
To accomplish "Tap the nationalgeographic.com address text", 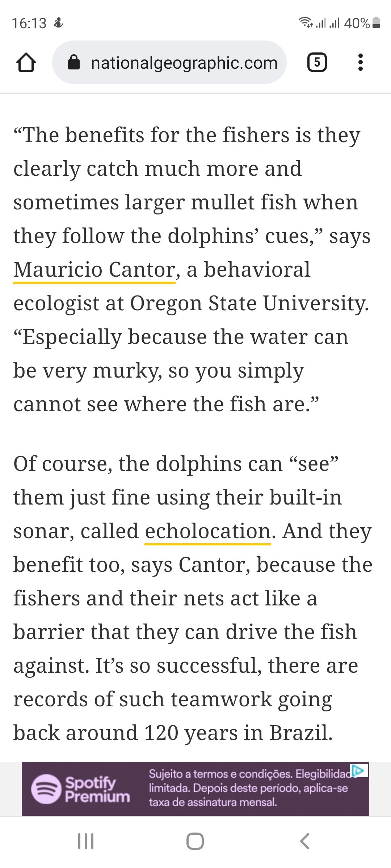I will click(184, 63).
